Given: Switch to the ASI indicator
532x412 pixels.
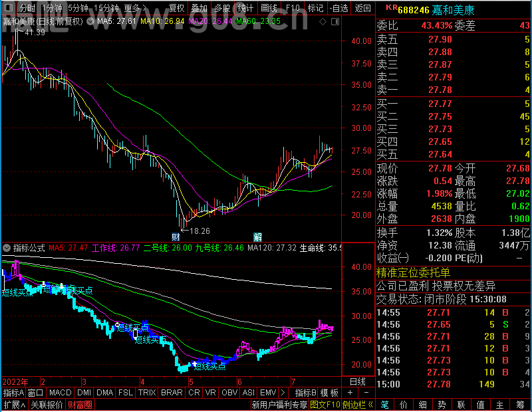Looking at the screenshot, I should pos(248,393).
